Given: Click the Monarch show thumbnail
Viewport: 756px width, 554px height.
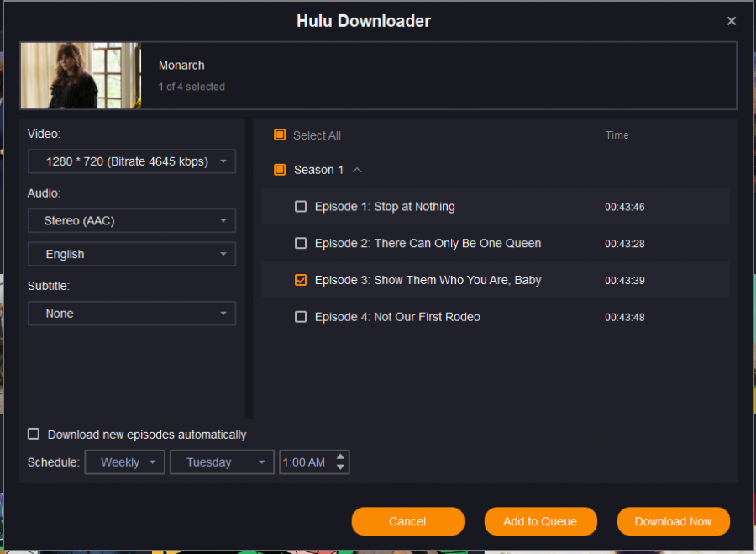Looking at the screenshot, I should (x=81, y=76).
